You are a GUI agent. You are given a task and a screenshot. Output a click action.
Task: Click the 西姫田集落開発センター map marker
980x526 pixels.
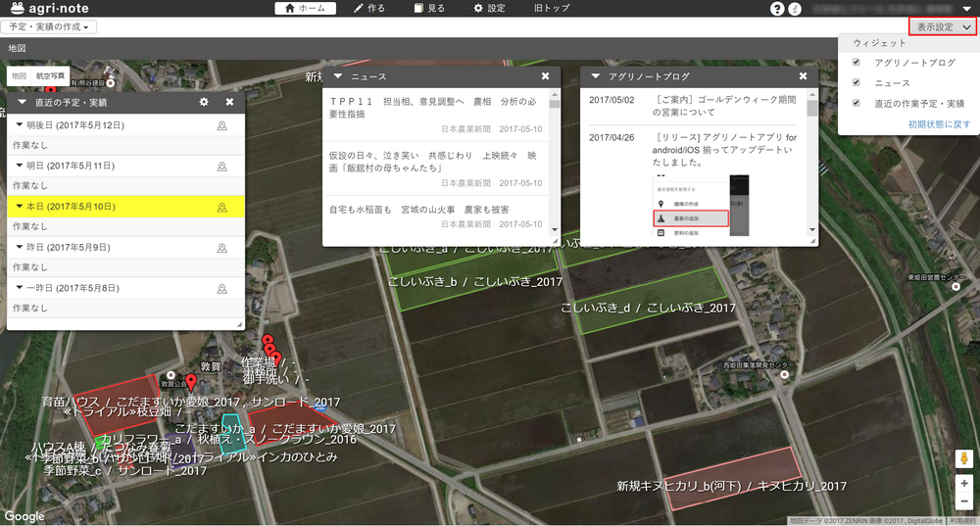click(784, 374)
